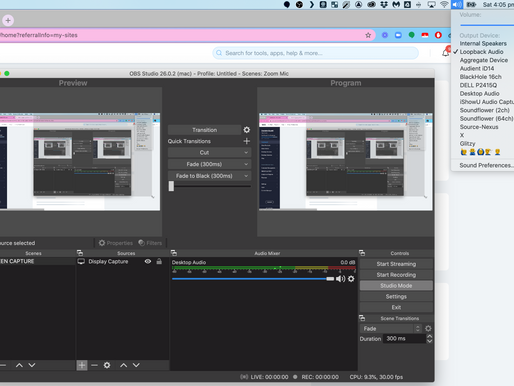
Task: Click the purple circular extension icon
Action: (x=385, y=35)
